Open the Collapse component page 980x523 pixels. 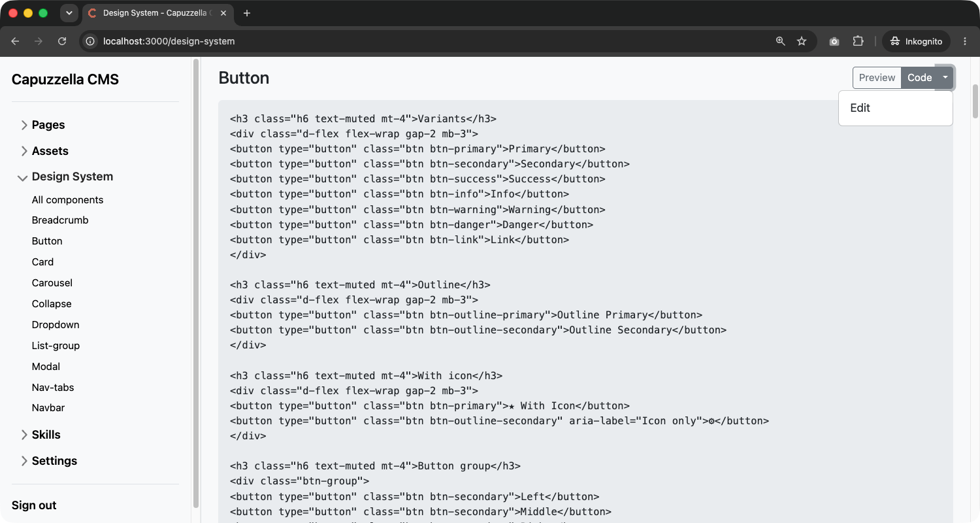tap(52, 304)
